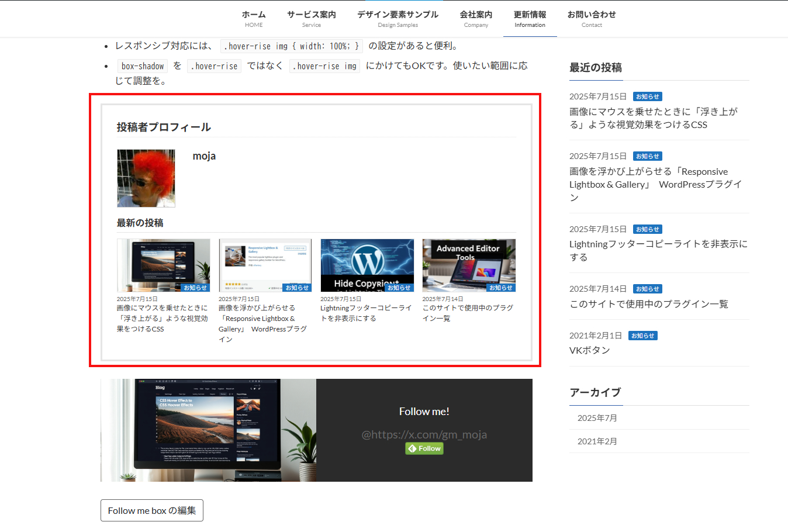The width and height of the screenshot is (788, 532).
Task: Open the 更新情報 Information menu item
Action: pyautogui.click(x=530, y=19)
